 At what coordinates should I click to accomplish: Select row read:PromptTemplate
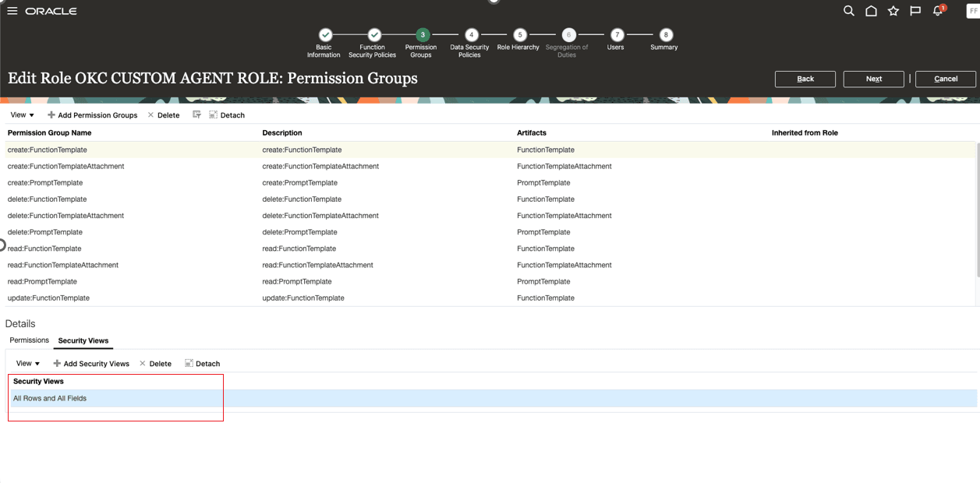click(490, 281)
